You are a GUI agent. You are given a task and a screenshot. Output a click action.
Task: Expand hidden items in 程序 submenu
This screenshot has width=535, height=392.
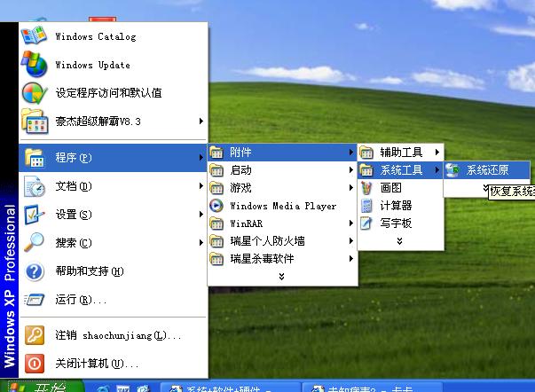click(x=281, y=277)
